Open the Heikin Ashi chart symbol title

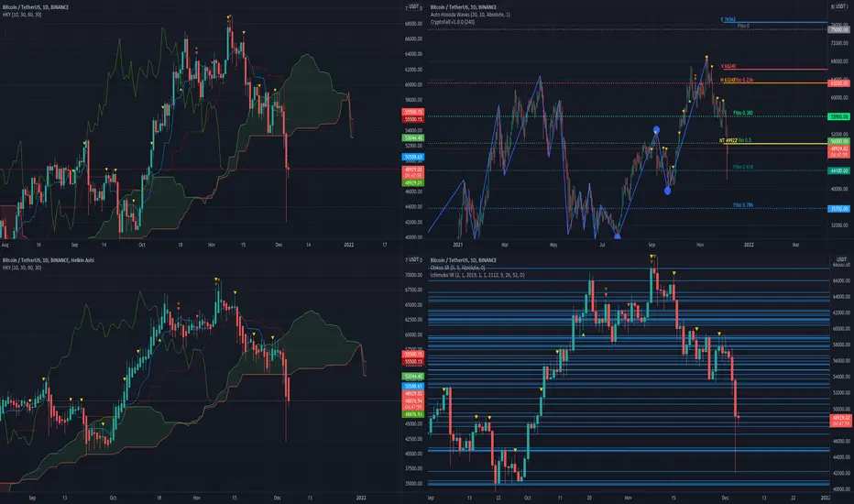pyautogui.click(x=48, y=260)
